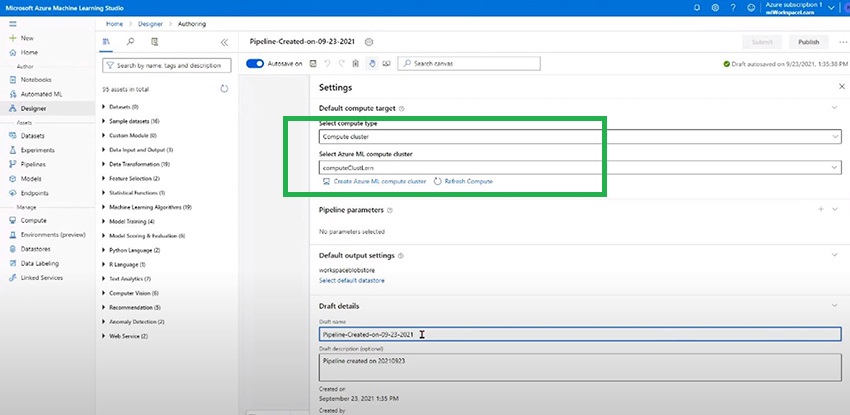Toggle Autosave switch off
This screenshot has width=850, height=415.
pyautogui.click(x=255, y=63)
